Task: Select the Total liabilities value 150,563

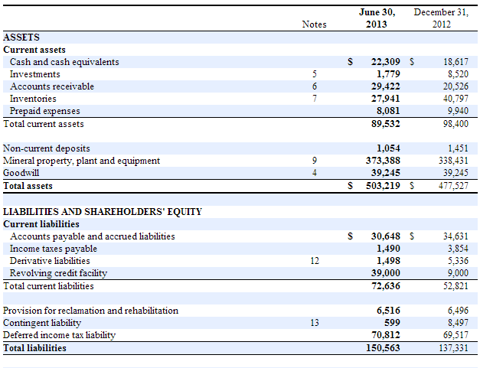Action: 383,348
